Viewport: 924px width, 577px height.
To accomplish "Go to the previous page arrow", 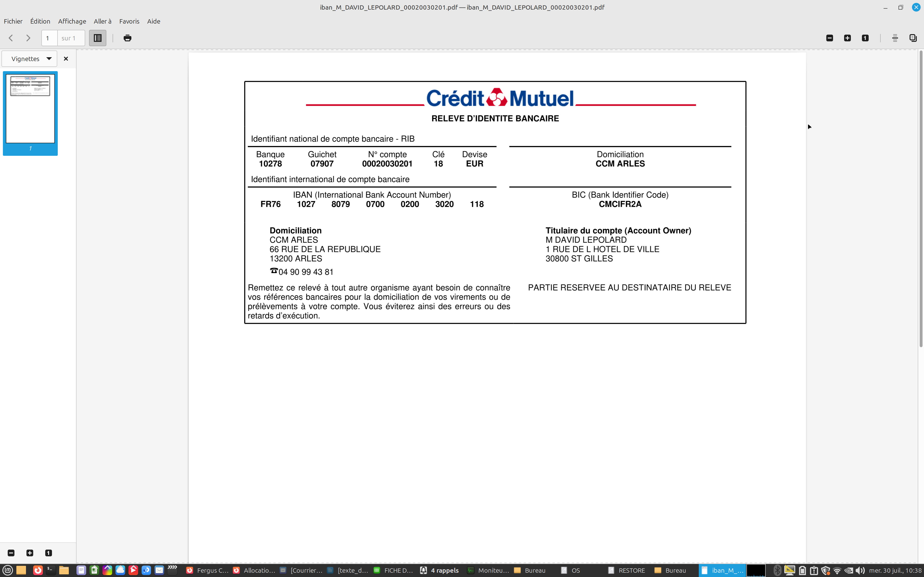I will point(11,38).
